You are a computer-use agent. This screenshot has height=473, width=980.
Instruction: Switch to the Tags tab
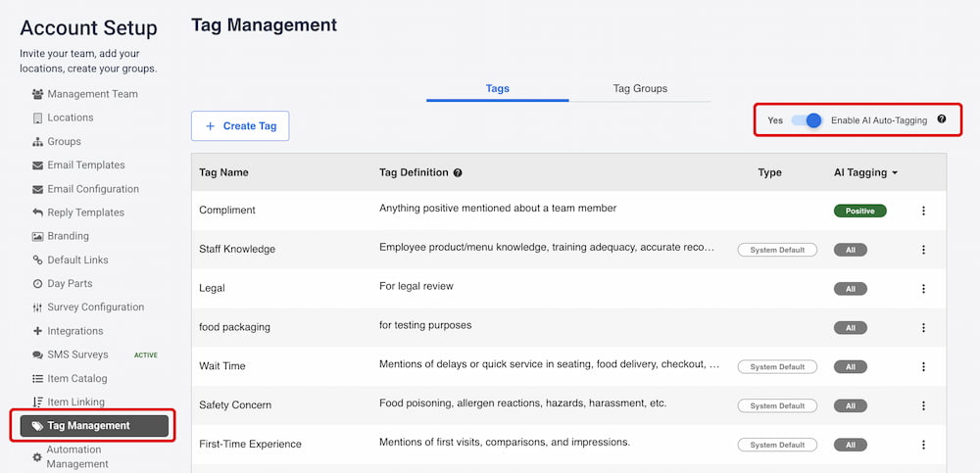pos(498,89)
